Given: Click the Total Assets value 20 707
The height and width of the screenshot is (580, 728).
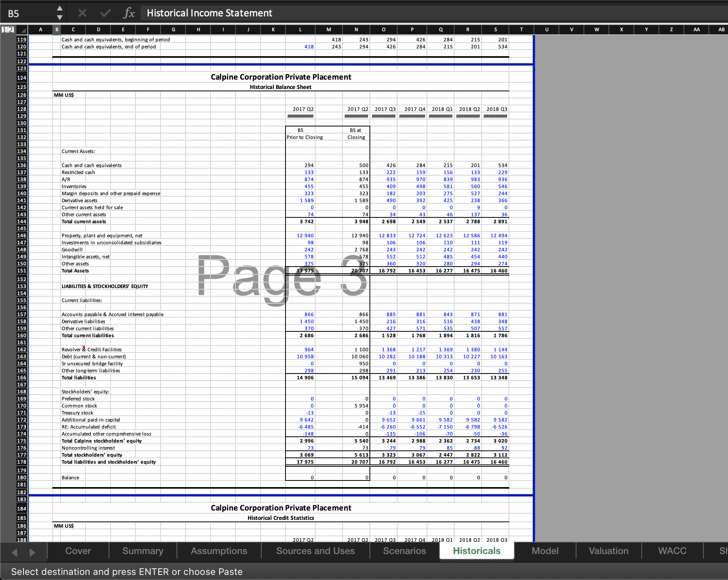Looking at the screenshot, I should pyautogui.click(x=356, y=271).
